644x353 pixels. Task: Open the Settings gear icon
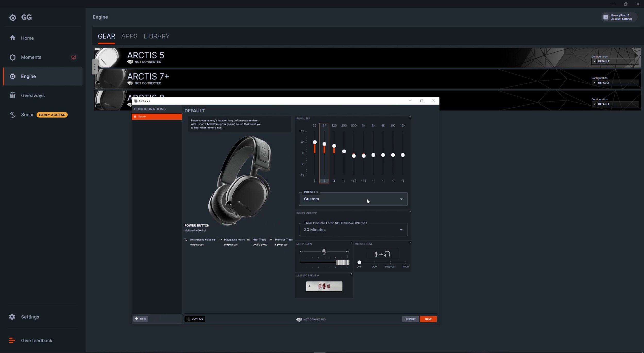(12, 317)
